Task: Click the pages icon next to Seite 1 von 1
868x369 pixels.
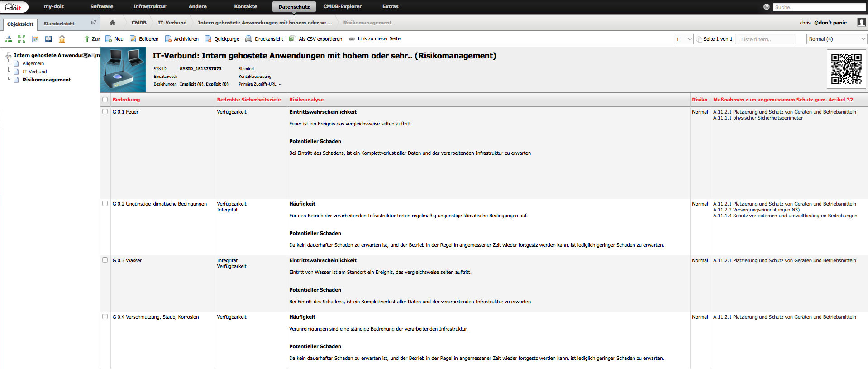Action: (699, 39)
